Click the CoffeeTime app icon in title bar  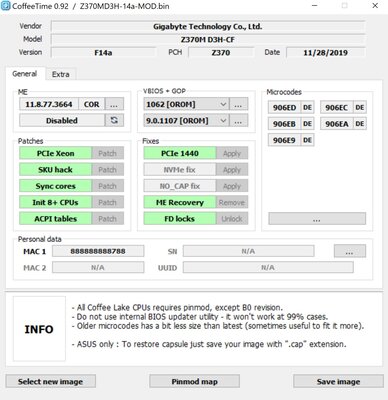click(6, 6)
